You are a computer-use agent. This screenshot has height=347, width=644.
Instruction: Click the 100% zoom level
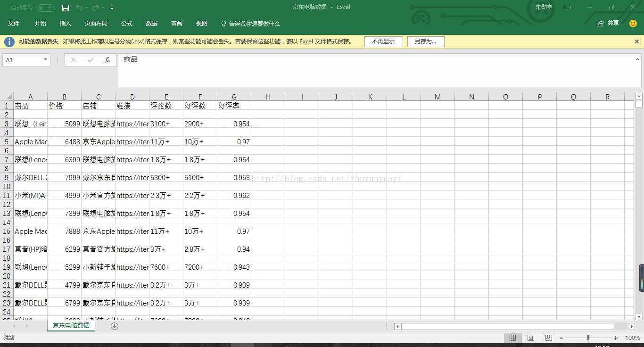click(x=632, y=338)
